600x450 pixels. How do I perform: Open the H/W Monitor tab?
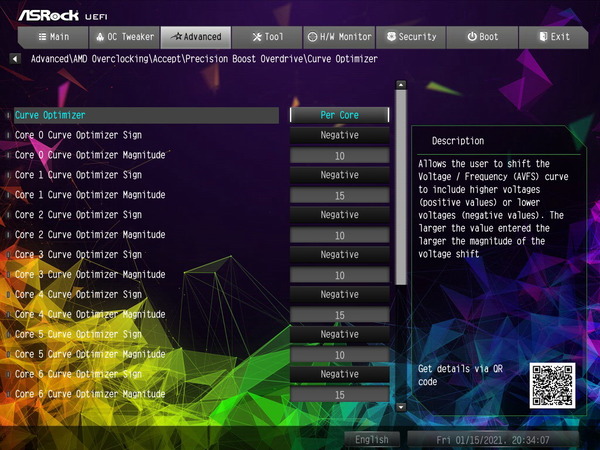click(338, 37)
